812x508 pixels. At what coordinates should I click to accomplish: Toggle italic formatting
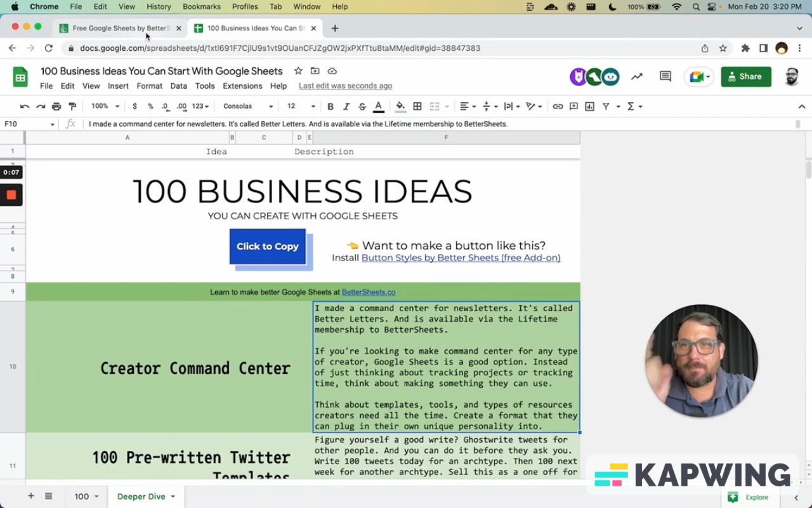(346, 107)
